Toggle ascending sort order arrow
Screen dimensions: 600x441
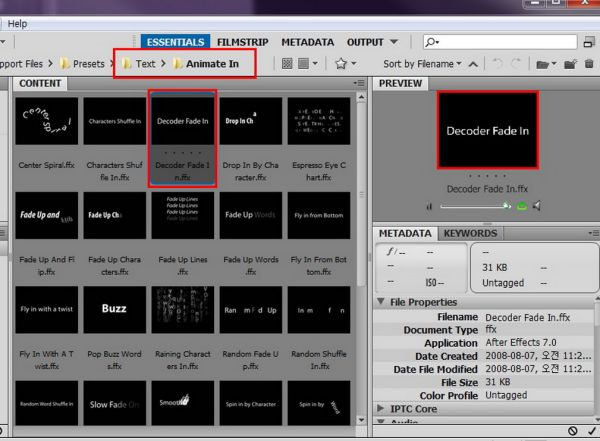click(473, 64)
